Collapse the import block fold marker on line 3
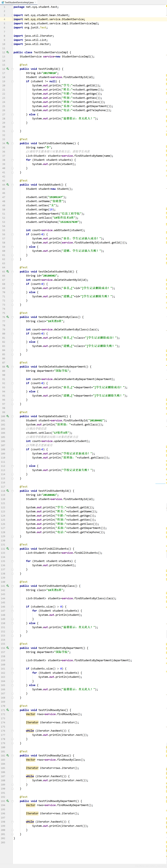The width and height of the screenshot is (167, 868). (12, 15)
